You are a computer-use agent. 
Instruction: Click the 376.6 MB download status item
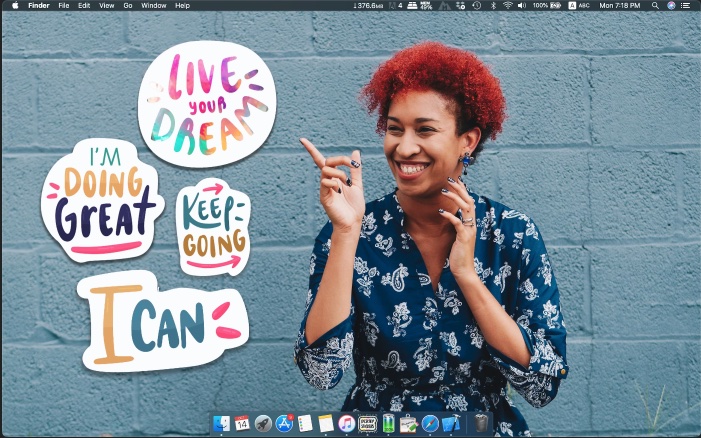pyautogui.click(x=368, y=5)
